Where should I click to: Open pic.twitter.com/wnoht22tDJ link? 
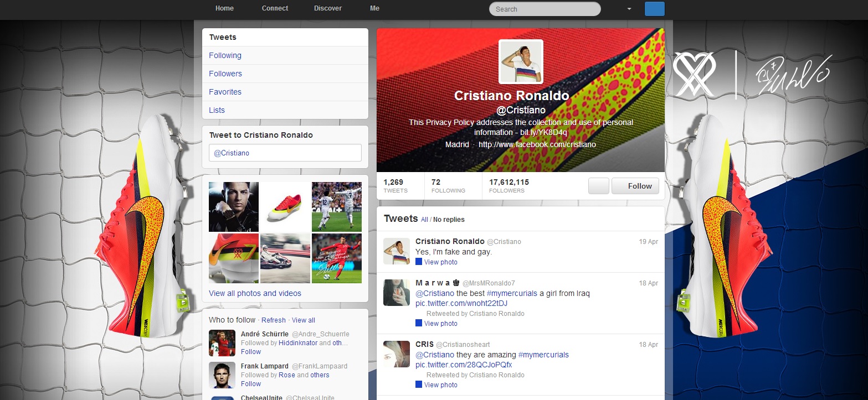point(461,303)
